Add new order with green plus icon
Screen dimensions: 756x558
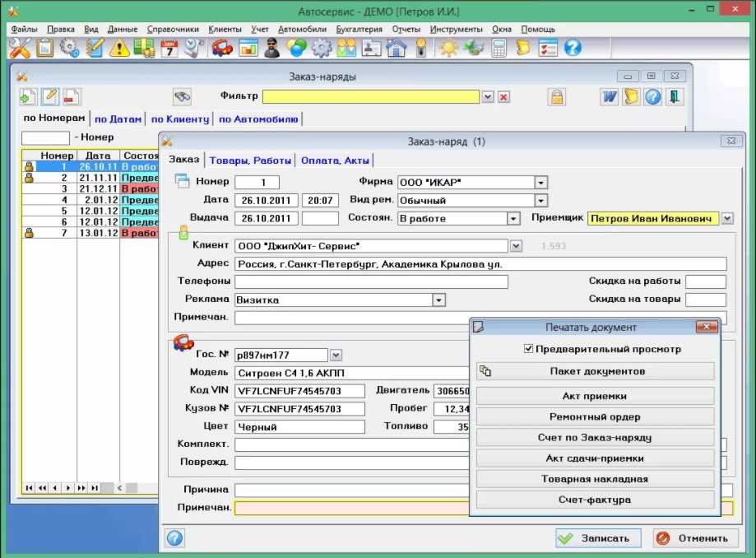tap(28, 97)
